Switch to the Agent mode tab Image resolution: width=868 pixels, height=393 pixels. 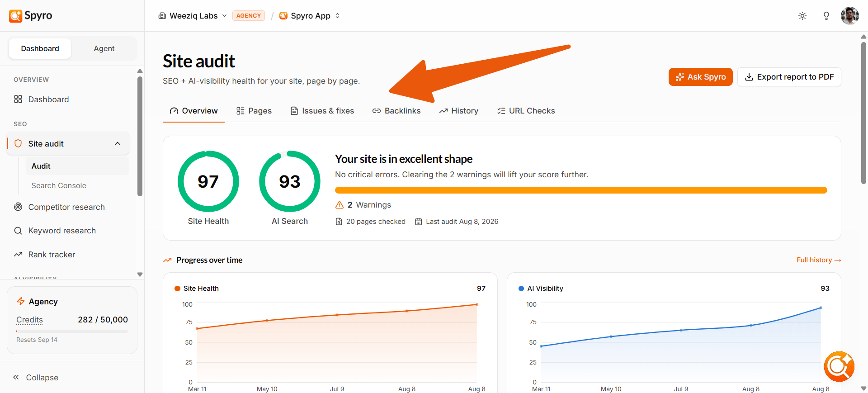click(x=104, y=48)
